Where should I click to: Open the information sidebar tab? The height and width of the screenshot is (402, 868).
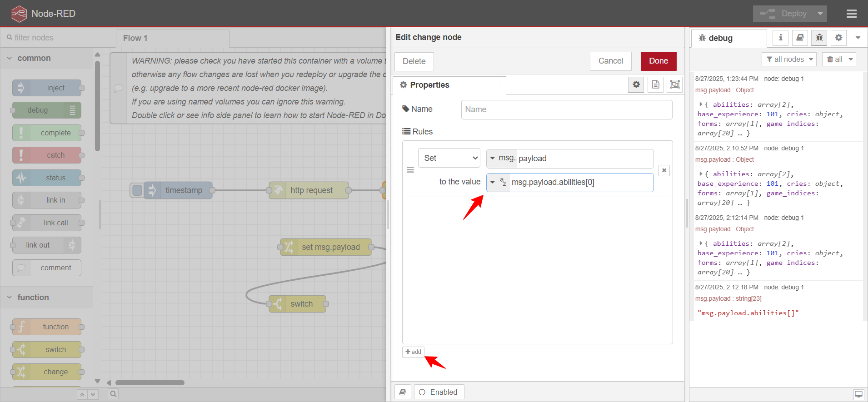[x=780, y=38]
